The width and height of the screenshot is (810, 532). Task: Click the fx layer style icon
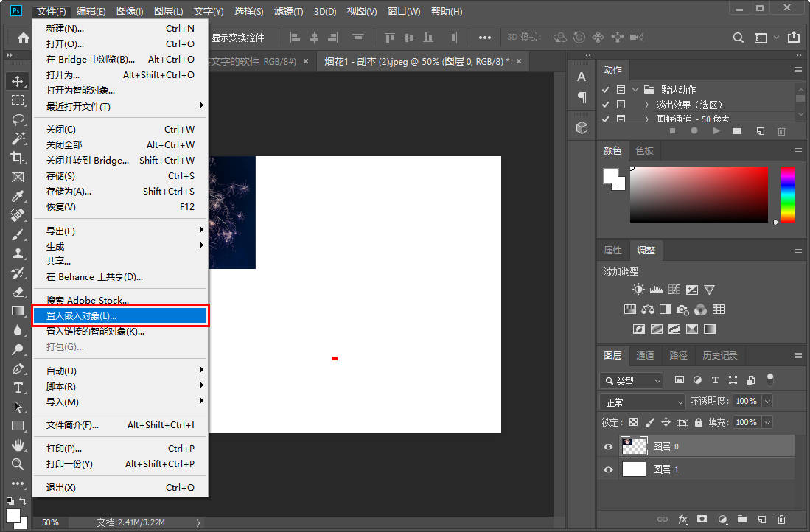pos(682,519)
